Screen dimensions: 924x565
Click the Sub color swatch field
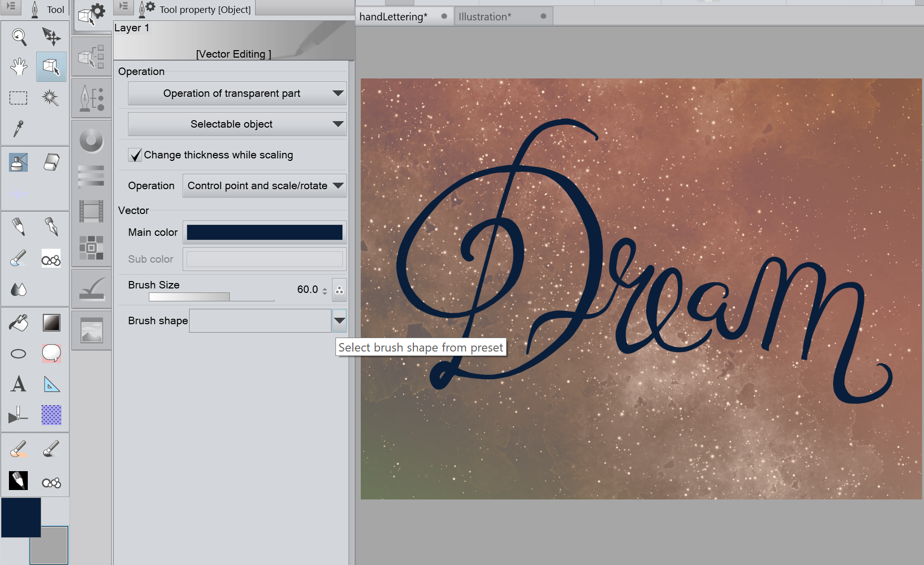click(x=264, y=259)
